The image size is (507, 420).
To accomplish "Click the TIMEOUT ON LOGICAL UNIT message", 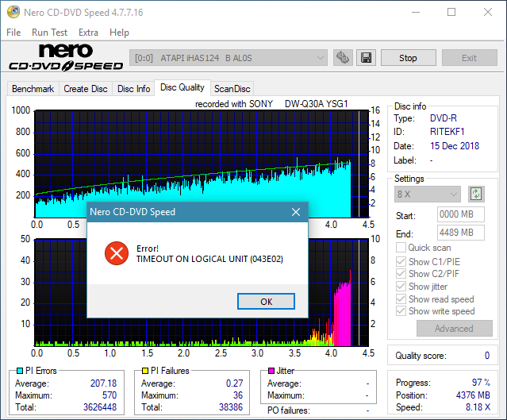I will point(209,259).
